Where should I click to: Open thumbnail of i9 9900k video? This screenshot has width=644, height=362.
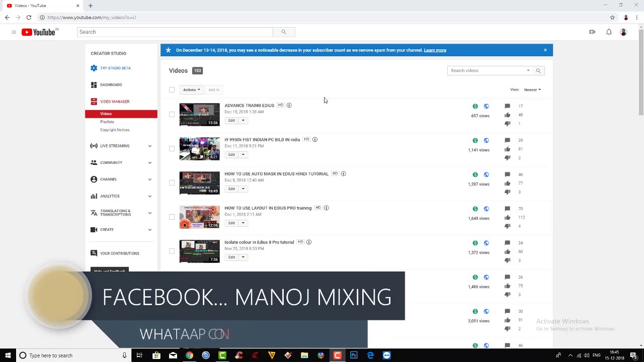200,149
